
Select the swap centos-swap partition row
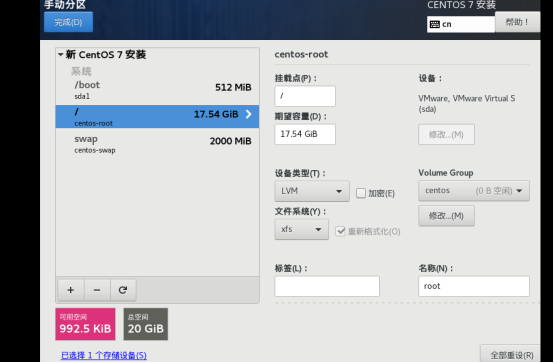pos(157,144)
